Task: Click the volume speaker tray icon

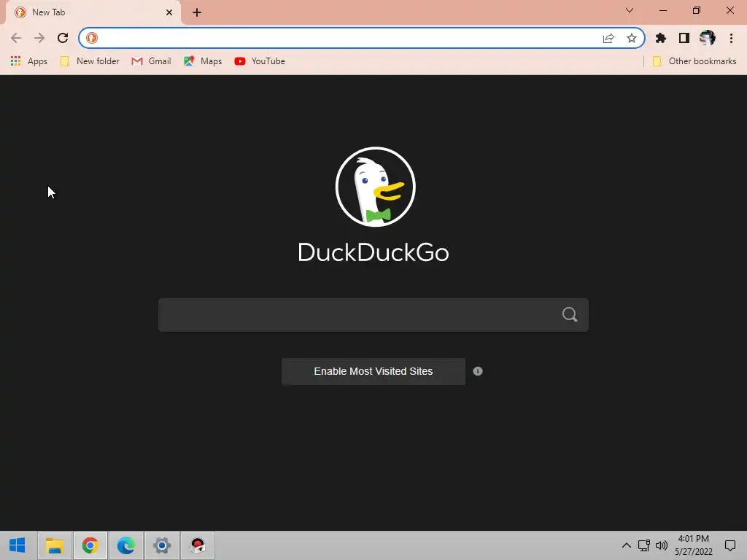Action: [662, 545]
